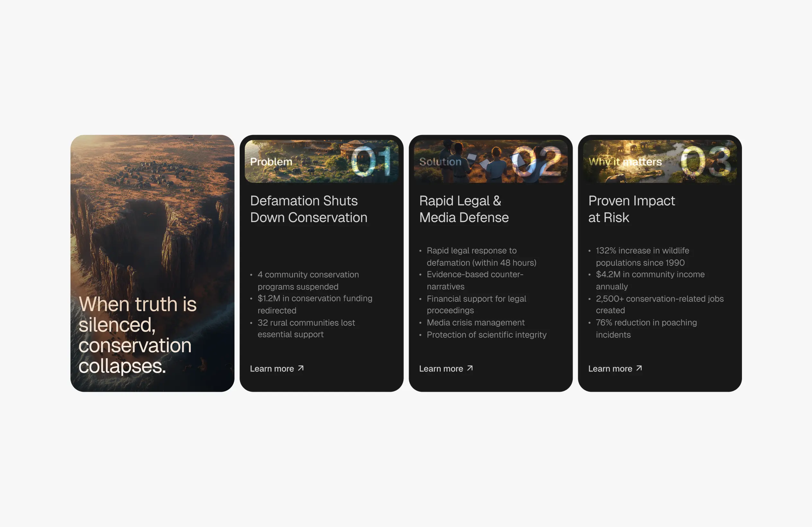Click the large 01 number graphic
The height and width of the screenshot is (527, 812).
(371, 162)
